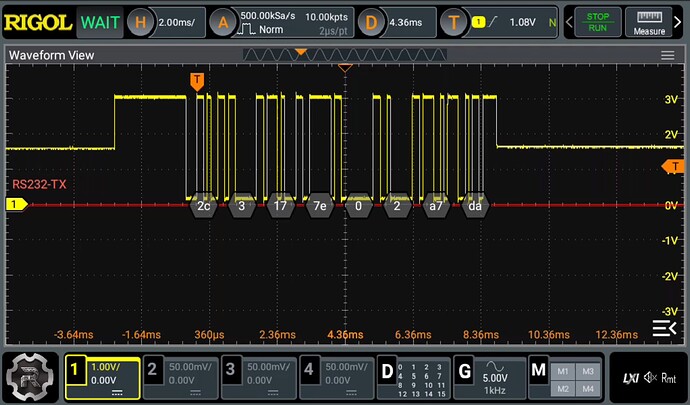Select the decoded byte da
This screenshot has width=690, height=405.
click(475, 206)
